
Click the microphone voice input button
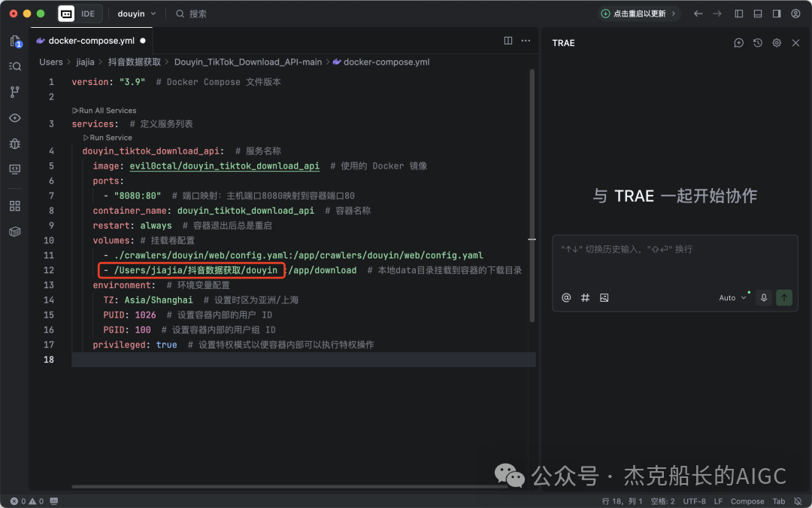point(764,297)
